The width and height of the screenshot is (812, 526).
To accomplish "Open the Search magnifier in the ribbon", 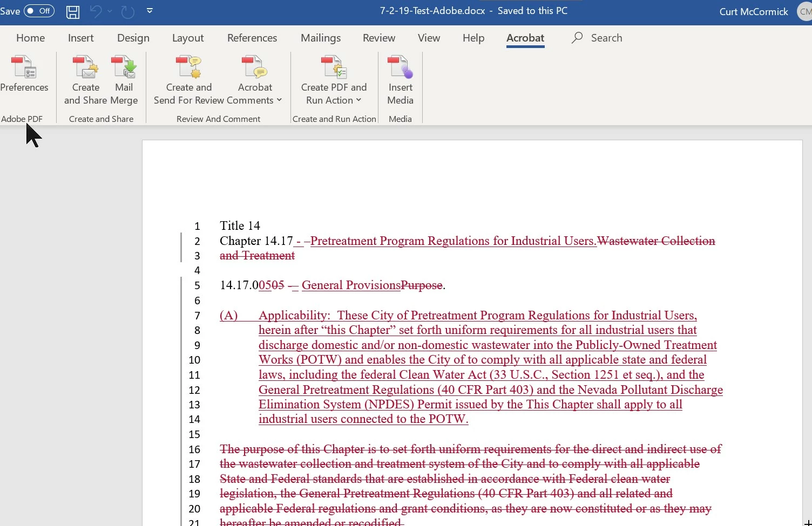I will [x=577, y=38].
